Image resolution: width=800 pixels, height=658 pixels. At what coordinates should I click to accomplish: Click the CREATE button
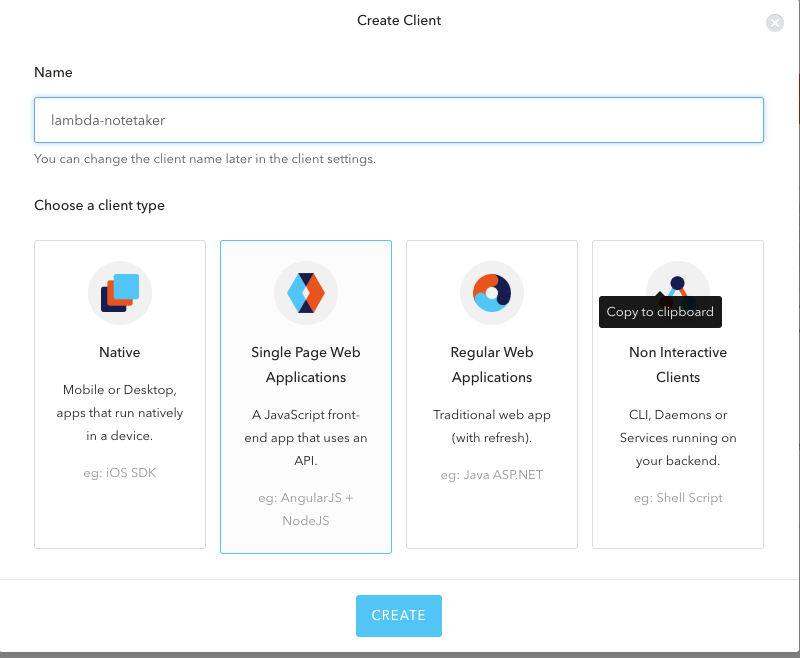pyautogui.click(x=399, y=616)
